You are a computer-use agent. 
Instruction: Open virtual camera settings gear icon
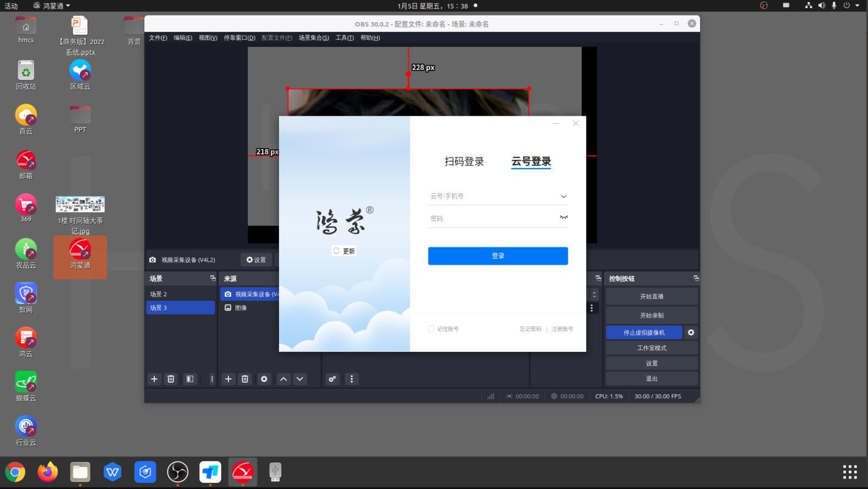(x=691, y=333)
